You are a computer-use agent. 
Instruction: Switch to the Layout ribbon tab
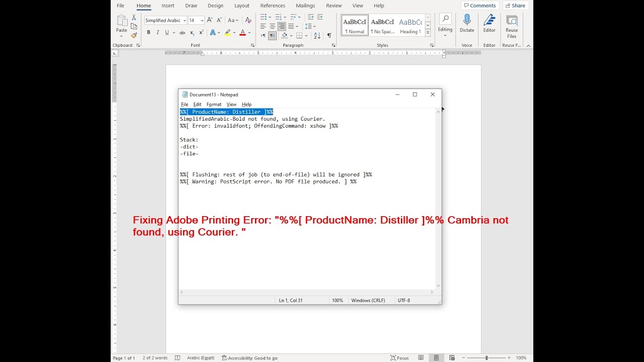click(x=242, y=6)
